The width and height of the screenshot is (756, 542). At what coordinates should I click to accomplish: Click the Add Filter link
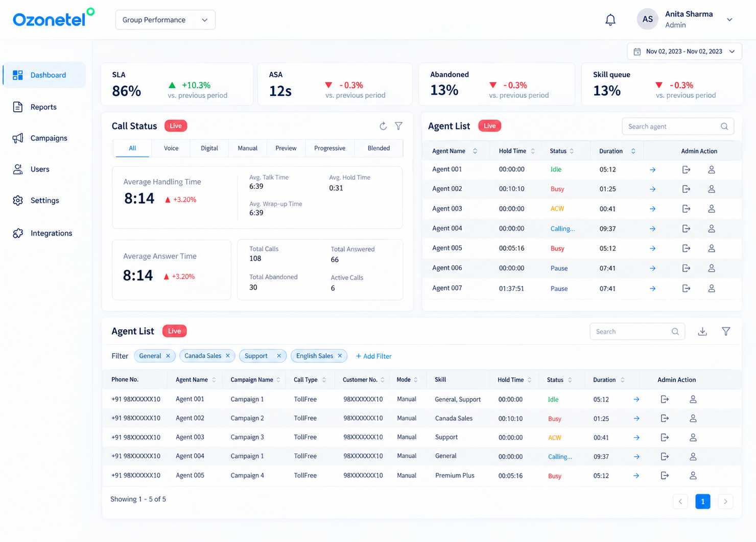(374, 356)
